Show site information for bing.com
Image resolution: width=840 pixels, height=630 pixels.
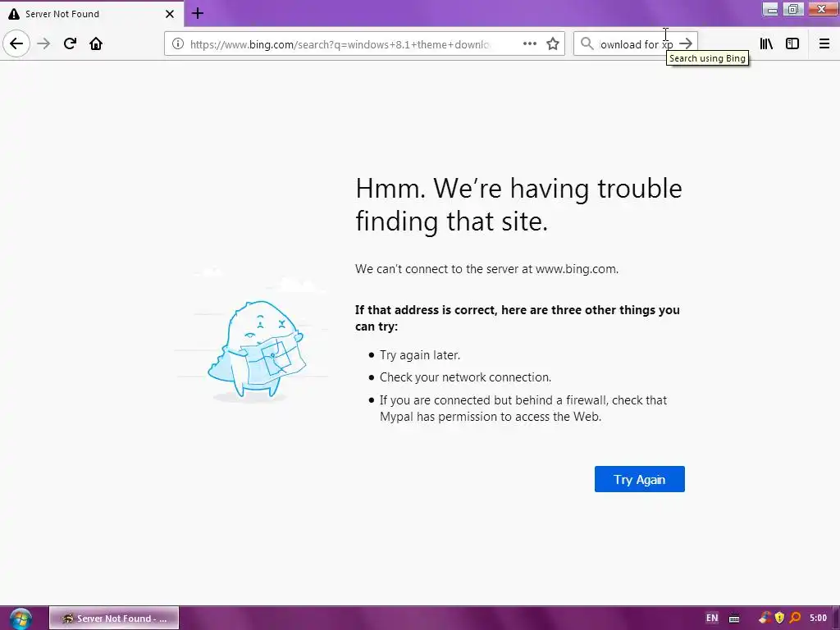click(178, 44)
